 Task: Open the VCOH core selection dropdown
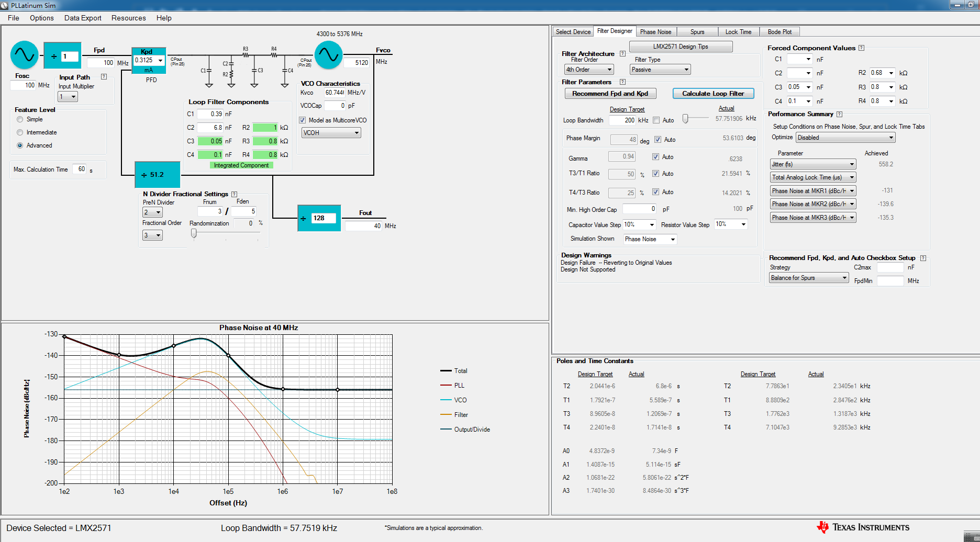(331, 133)
